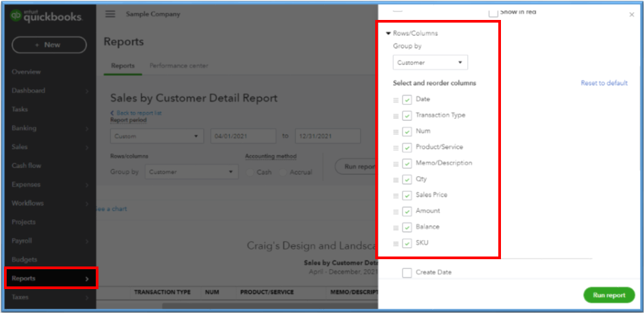
Task: Click the QuickBooks logo
Action: 47,16
